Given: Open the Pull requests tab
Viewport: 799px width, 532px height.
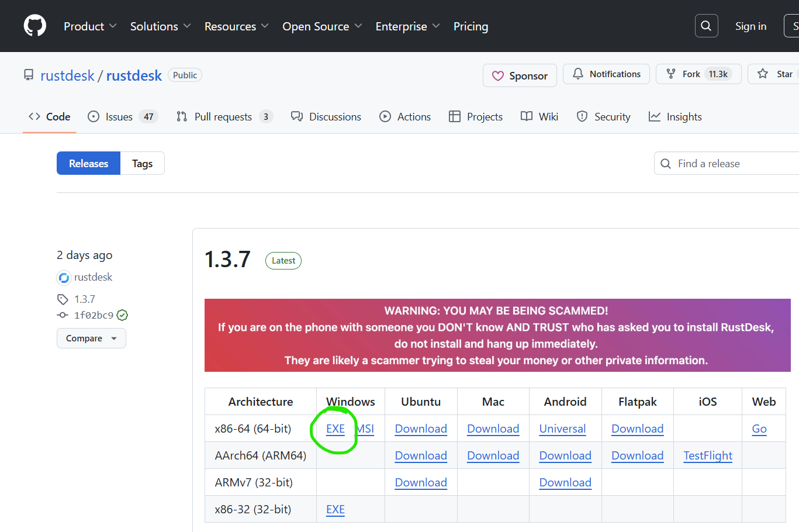Looking at the screenshot, I should [224, 117].
